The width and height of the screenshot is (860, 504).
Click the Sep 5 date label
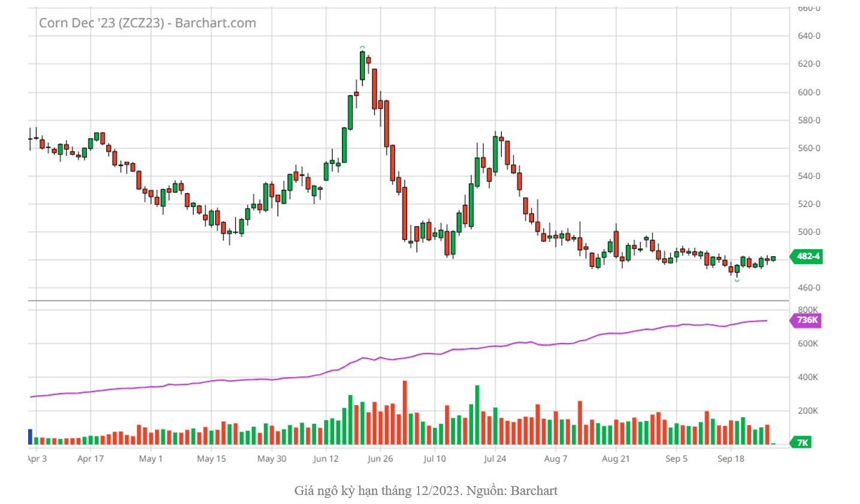[677, 459]
